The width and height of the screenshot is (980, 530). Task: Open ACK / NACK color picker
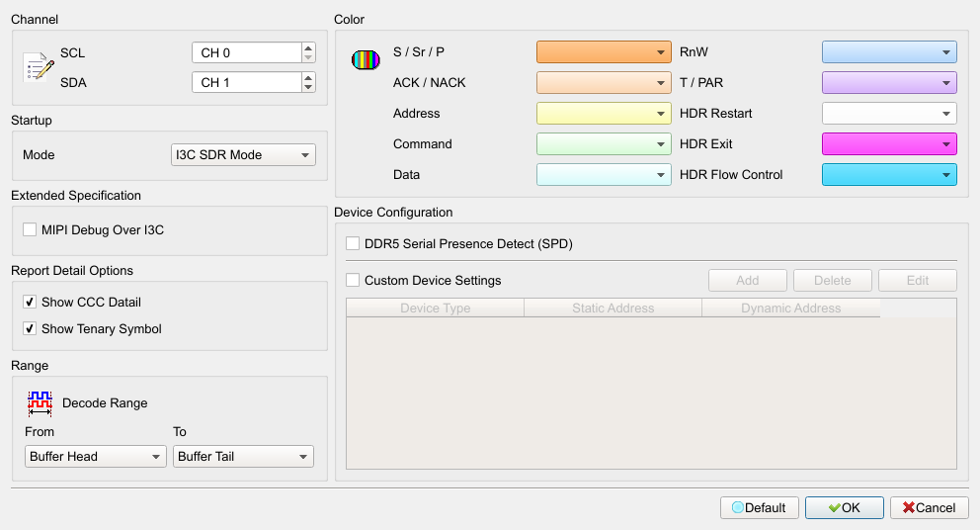pyautogui.click(x=604, y=83)
